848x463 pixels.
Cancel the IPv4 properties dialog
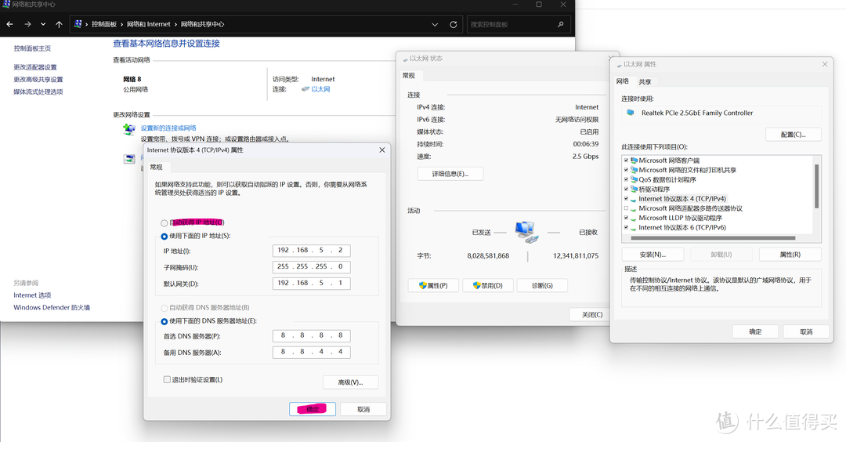tap(363, 409)
